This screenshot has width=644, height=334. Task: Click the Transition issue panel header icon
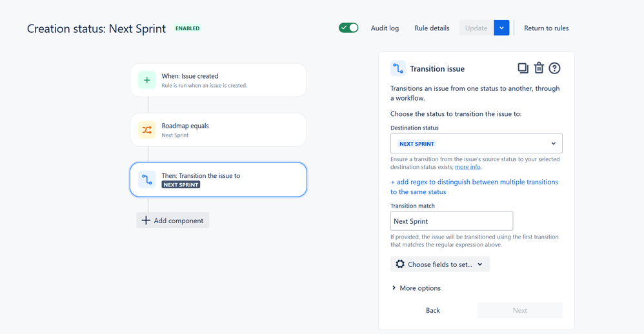(x=398, y=68)
